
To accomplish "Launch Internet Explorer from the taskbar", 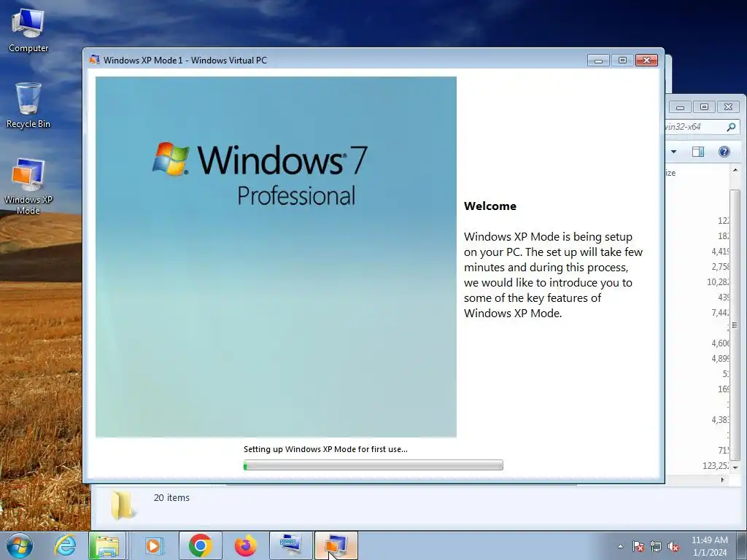I will 65,545.
